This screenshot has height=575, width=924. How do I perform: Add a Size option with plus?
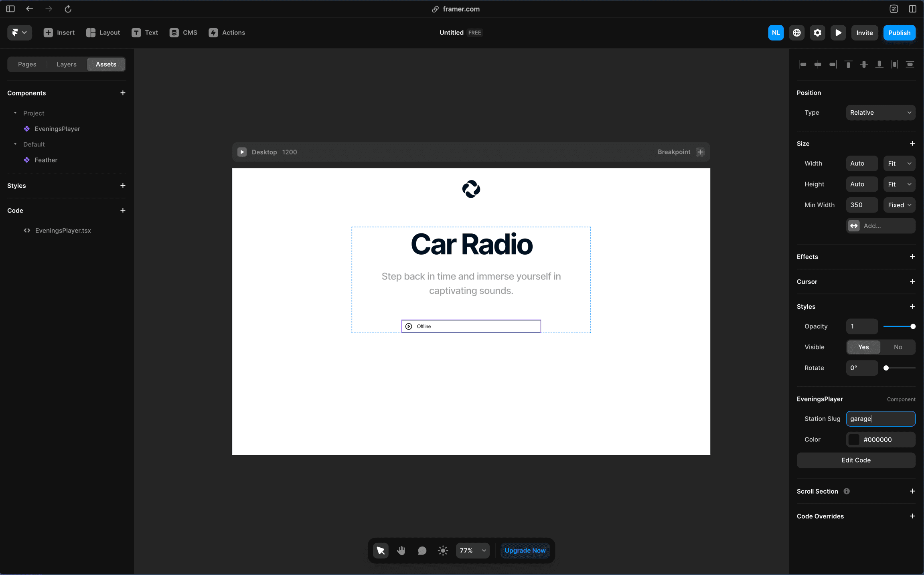pos(912,143)
